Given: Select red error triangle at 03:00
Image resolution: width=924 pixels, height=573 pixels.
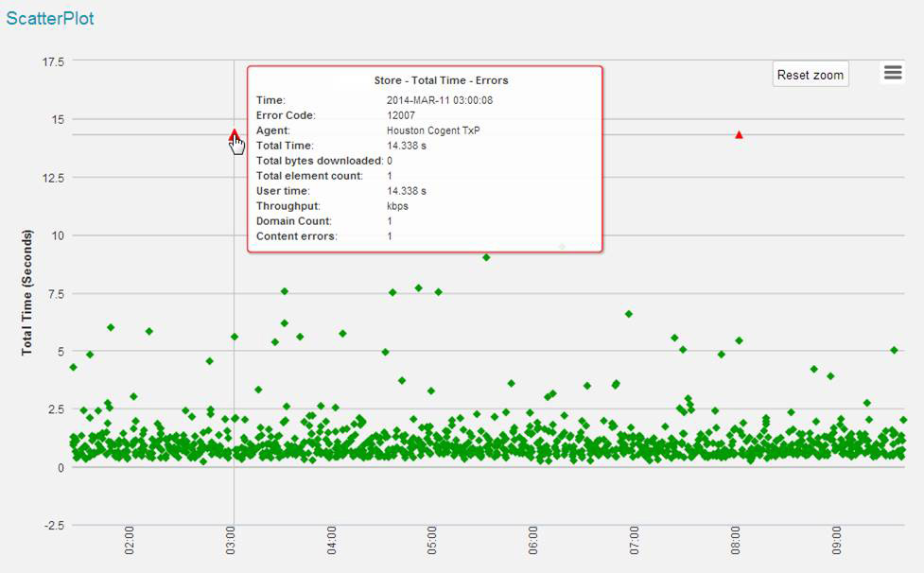Looking at the screenshot, I should tap(234, 134).
